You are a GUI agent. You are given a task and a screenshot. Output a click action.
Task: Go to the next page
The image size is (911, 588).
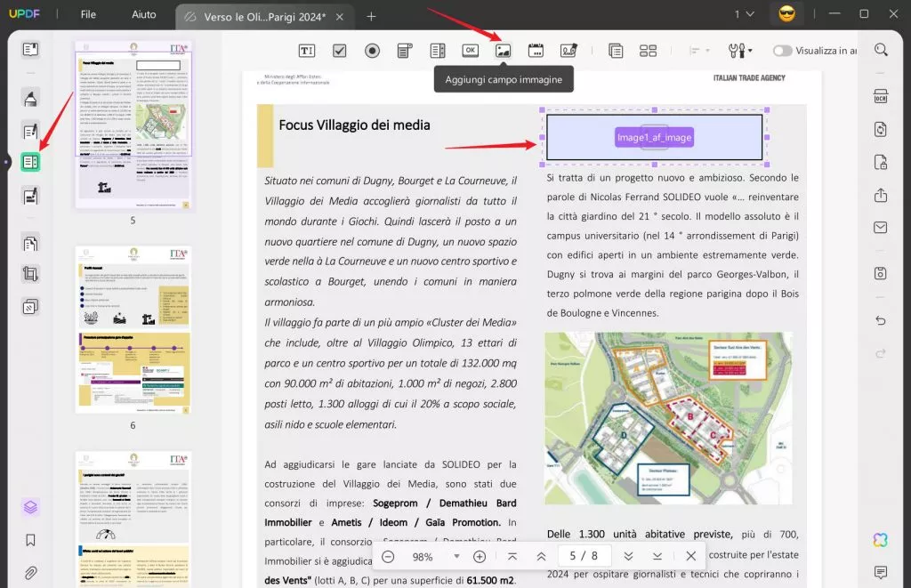coord(628,556)
